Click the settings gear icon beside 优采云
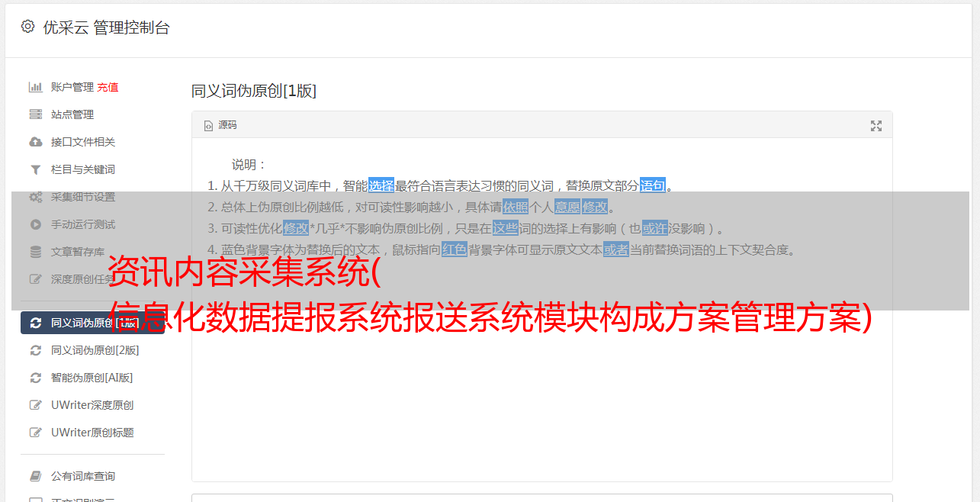This screenshot has height=502, width=980. 28,27
